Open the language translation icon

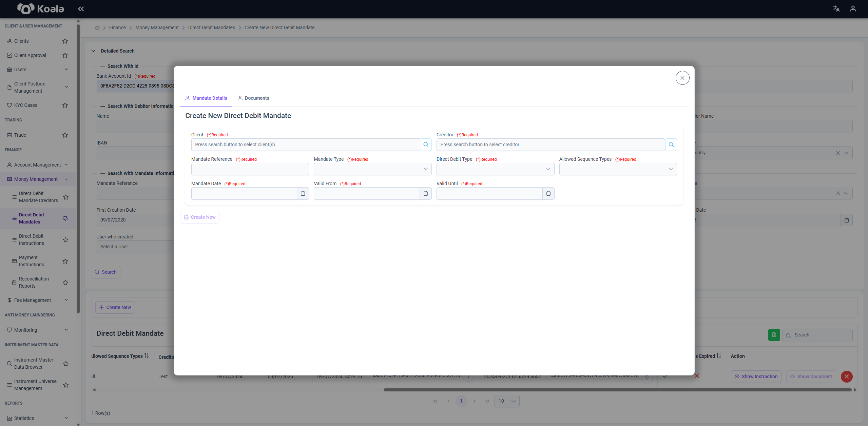[836, 9]
